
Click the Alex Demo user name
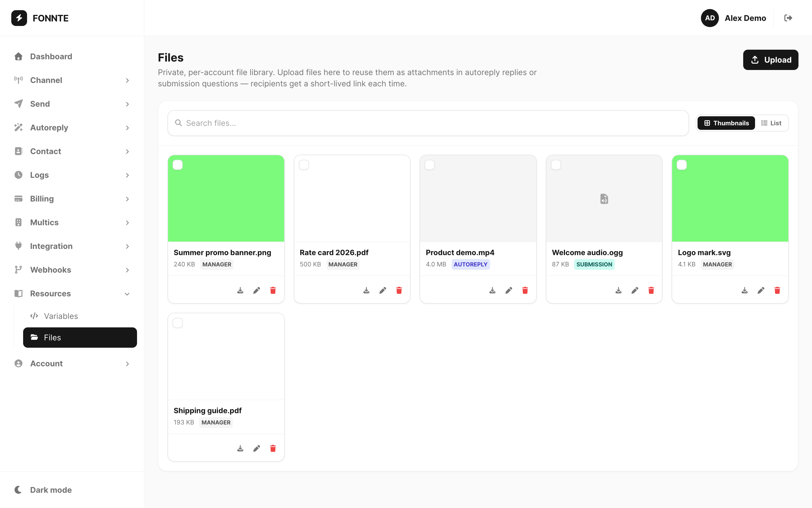click(745, 18)
